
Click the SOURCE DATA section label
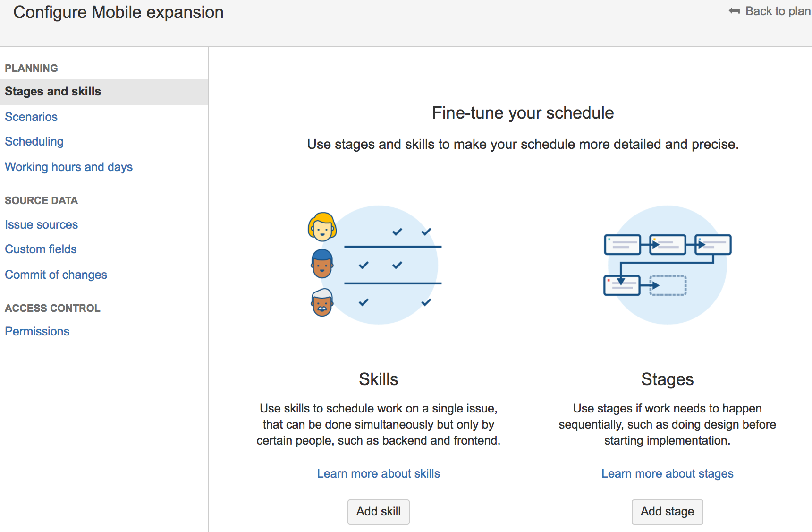42,201
